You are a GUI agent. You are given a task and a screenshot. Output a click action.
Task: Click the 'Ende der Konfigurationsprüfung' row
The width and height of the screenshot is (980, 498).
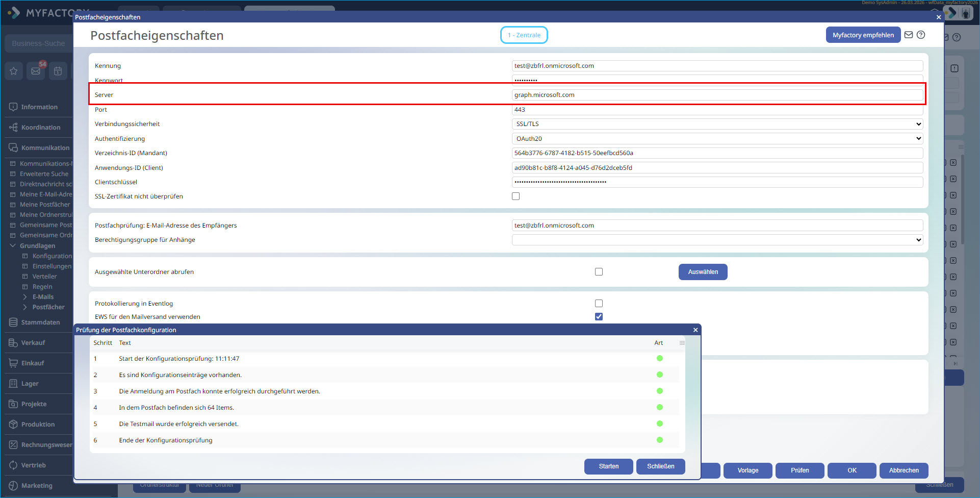pos(384,440)
